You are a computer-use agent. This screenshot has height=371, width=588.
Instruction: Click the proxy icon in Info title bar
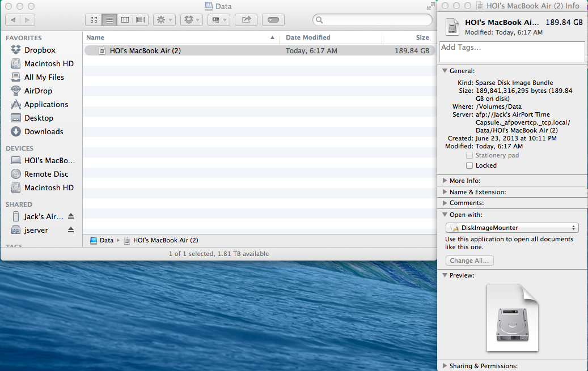point(479,6)
